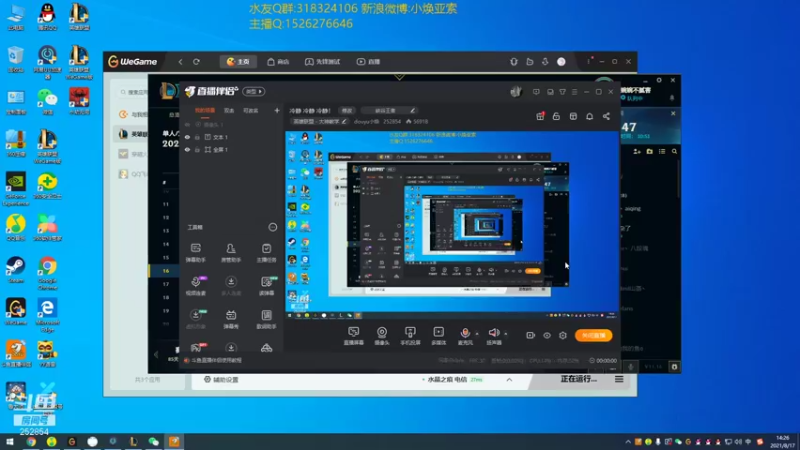Click the share icon above preview
Viewport: 800px width, 450px height.
606,116
